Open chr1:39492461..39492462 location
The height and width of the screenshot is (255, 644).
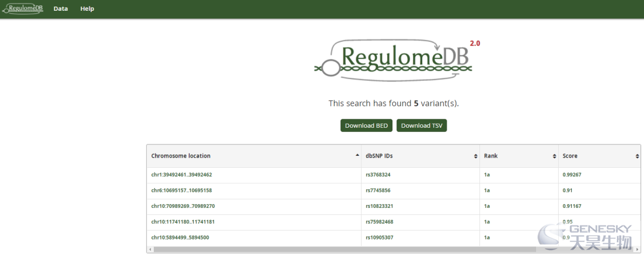(x=181, y=175)
